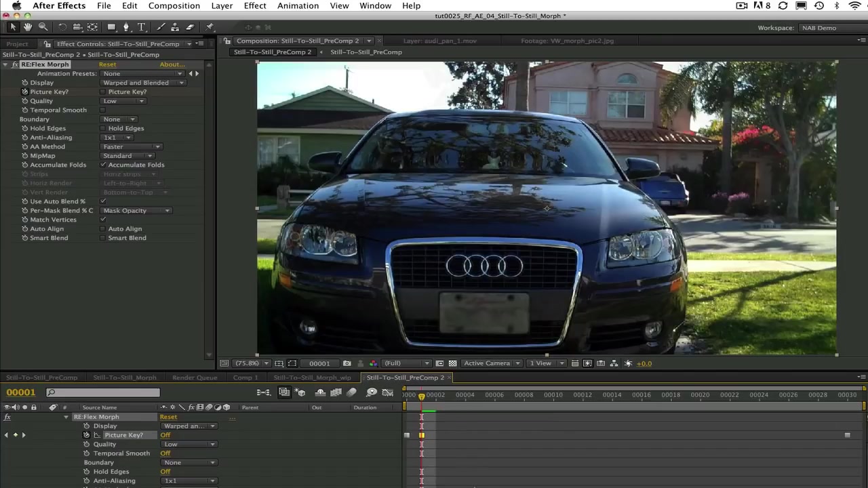This screenshot has height=488, width=868.
Task: Open the Effect menu
Action: tap(255, 5)
